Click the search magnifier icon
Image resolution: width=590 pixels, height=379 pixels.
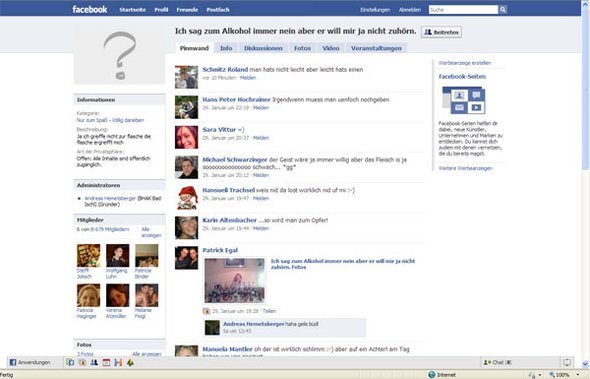point(503,10)
